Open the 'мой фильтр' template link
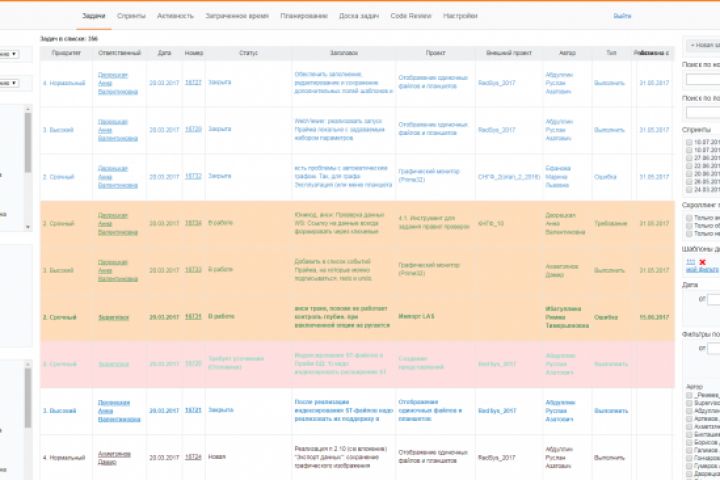The height and width of the screenshot is (480, 720). pyautogui.click(x=702, y=270)
